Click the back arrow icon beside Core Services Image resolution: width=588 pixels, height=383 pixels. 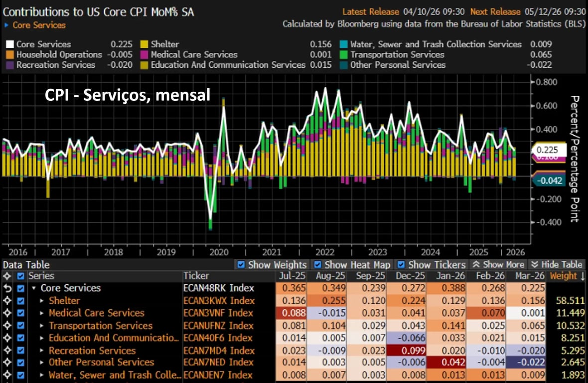6,288
